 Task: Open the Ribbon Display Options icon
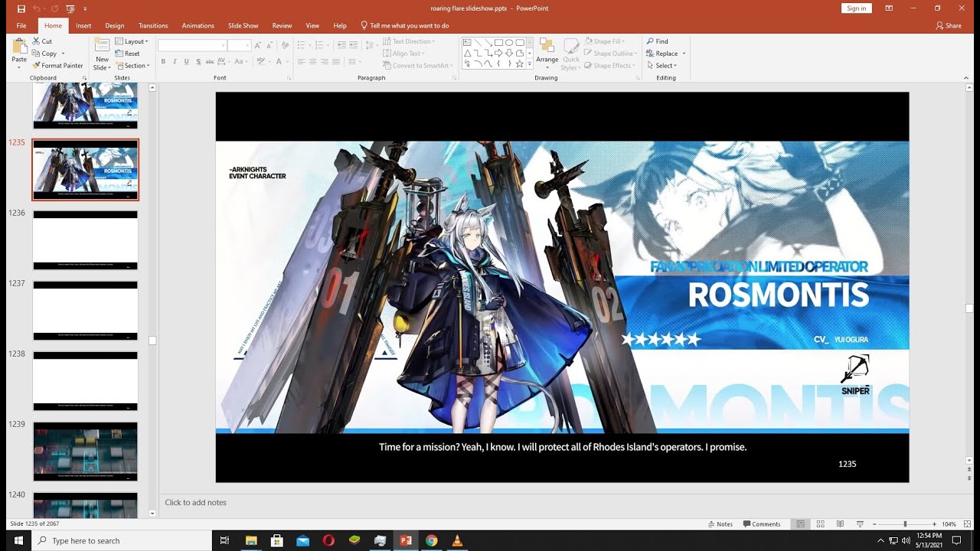click(889, 8)
